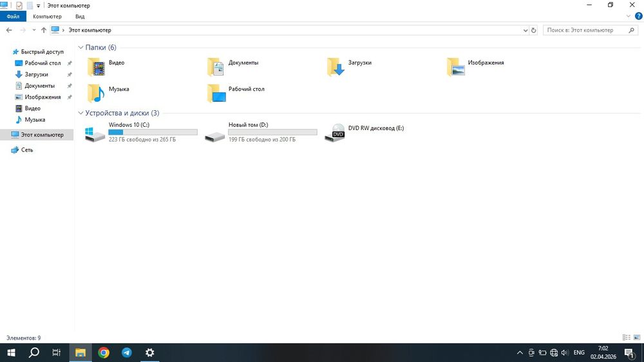The height and width of the screenshot is (362, 644).
Task: Click the Properties quick access toolbar icon
Action: click(19, 5)
